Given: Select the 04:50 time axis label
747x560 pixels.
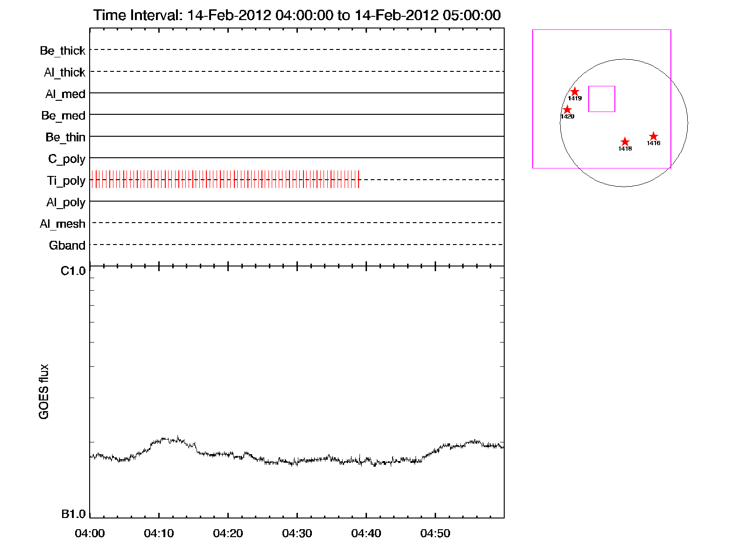Looking at the screenshot, I should [x=435, y=533].
